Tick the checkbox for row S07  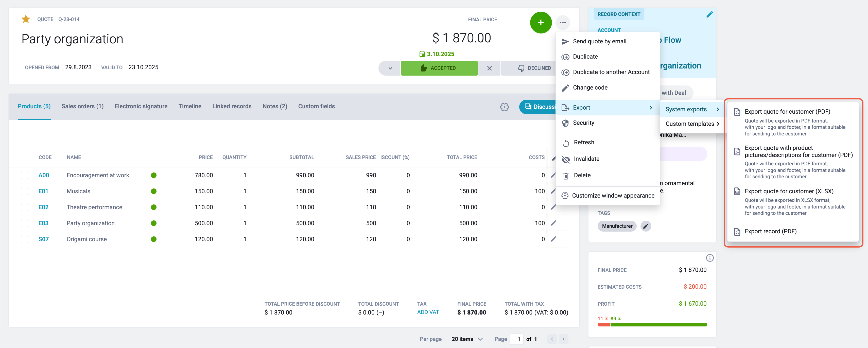coord(24,239)
